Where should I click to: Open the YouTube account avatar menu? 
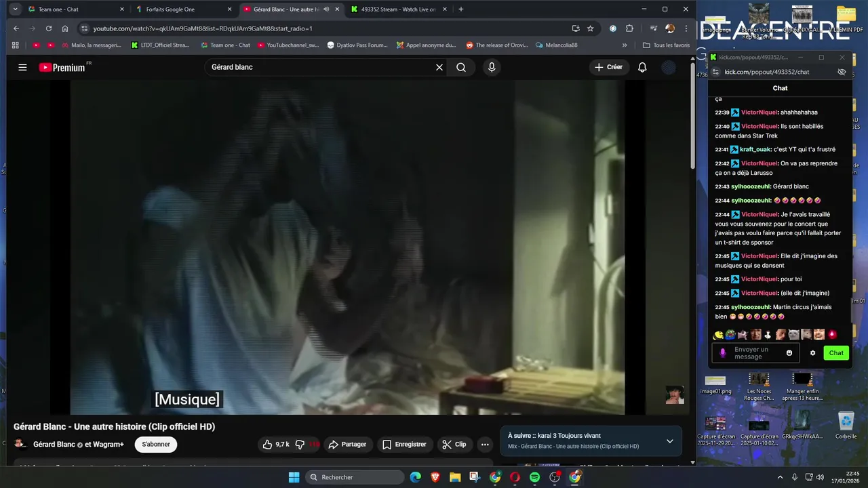(x=669, y=67)
